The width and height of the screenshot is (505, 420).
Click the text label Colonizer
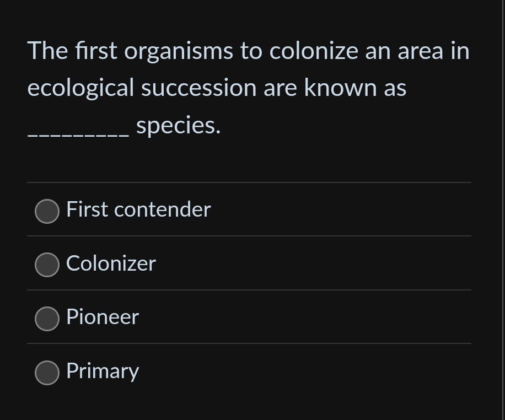click(x=110, y=263)
